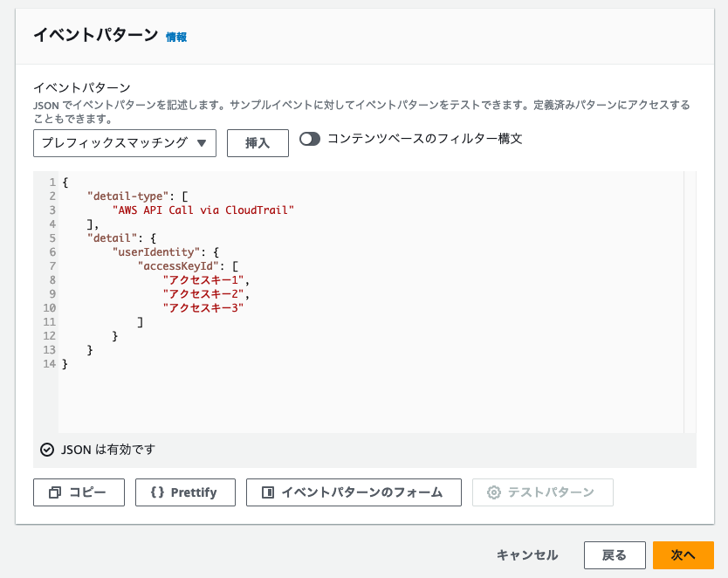
Task: Click the curly braces Prettify icon
Action: click(157, 492)
